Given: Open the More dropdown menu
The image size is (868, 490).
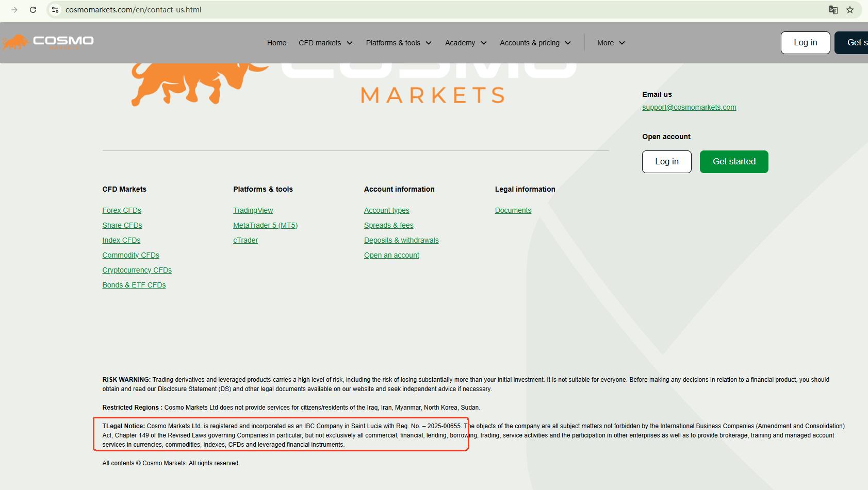Looking at the screenshot, I should tap(611, 43).
